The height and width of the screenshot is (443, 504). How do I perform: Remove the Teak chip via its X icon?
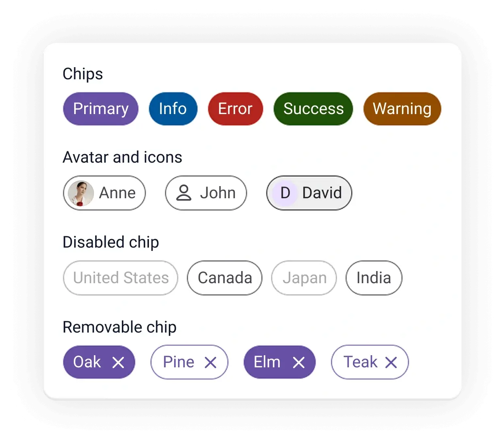tap(391, 362)
